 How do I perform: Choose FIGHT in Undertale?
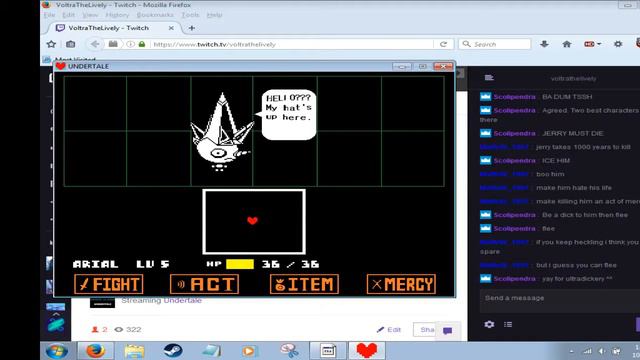tap(109, 284)
